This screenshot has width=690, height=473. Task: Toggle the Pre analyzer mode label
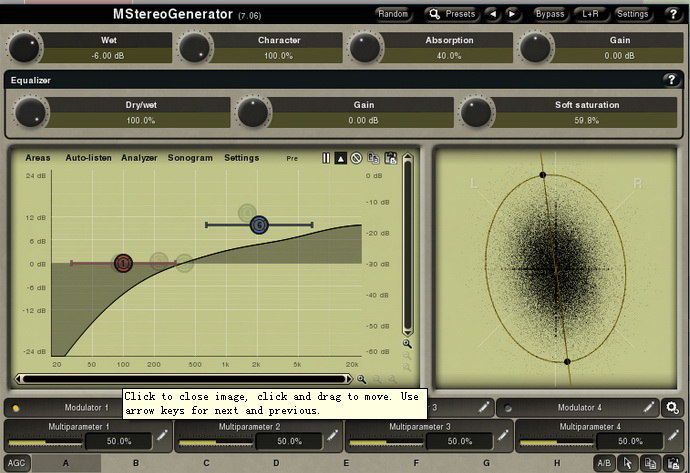[292, 158]
